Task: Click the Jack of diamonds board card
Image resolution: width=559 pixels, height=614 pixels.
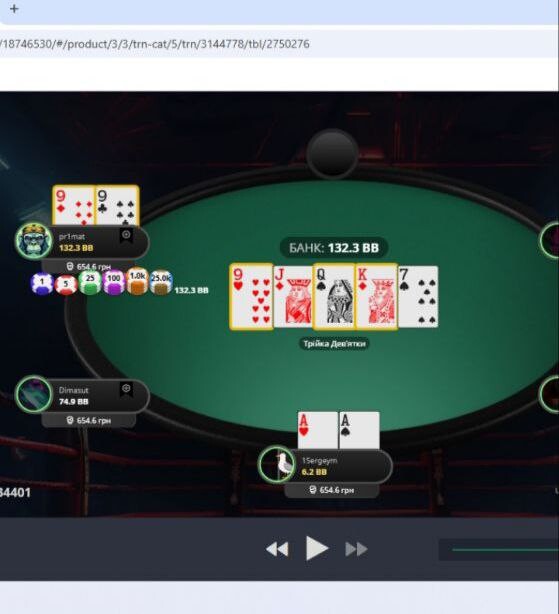Action: pos(293,296)
